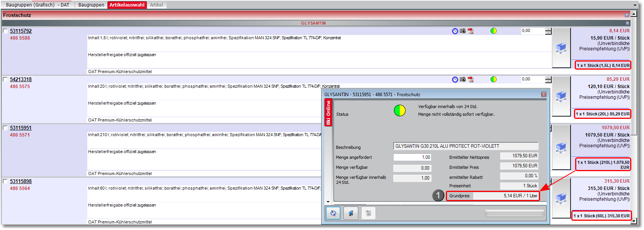Open article number link 54213318

(x=21, y=80)
